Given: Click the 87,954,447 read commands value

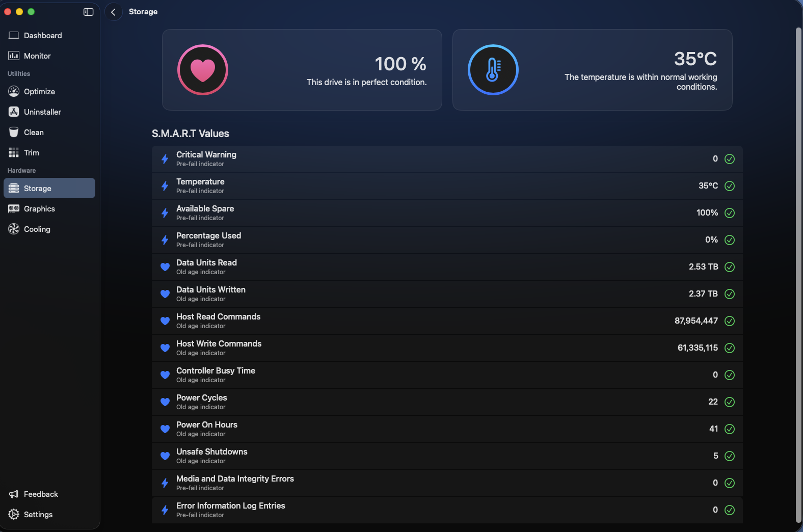Looking at the screenshot, I should tap(696, 321).
